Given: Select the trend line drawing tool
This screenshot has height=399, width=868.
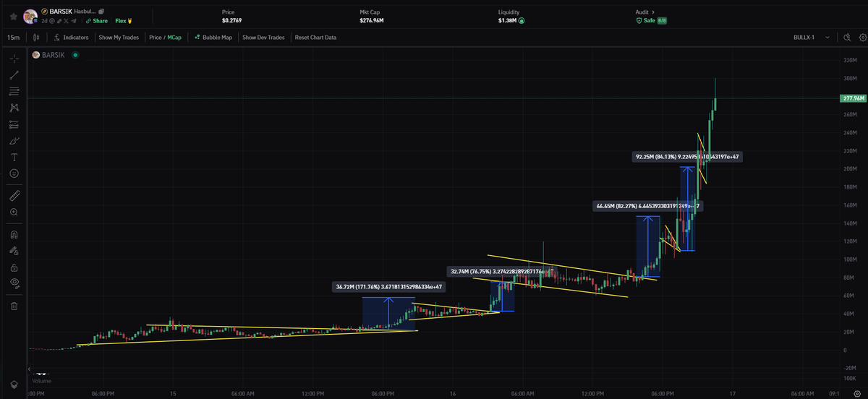Looking at the screenshot, I should coord(14,74).
